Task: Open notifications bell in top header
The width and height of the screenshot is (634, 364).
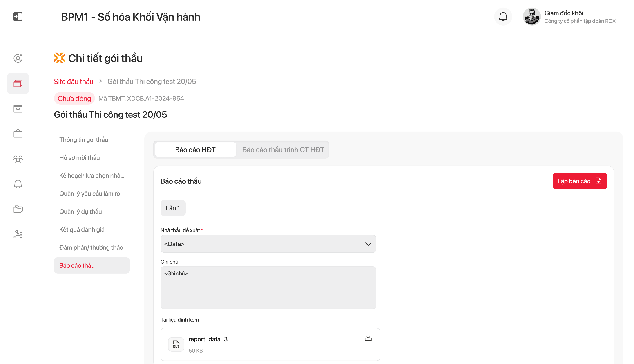Action: click(503, 17)
